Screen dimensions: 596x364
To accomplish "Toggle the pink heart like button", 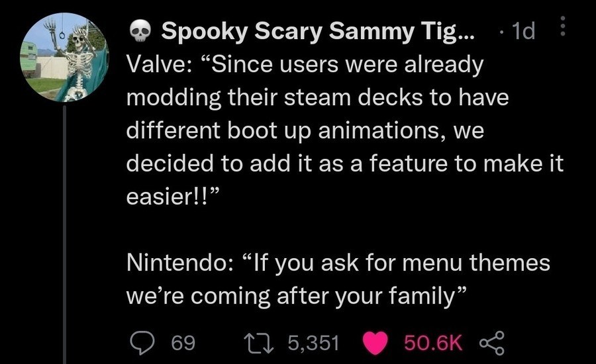I will [376, 342].
